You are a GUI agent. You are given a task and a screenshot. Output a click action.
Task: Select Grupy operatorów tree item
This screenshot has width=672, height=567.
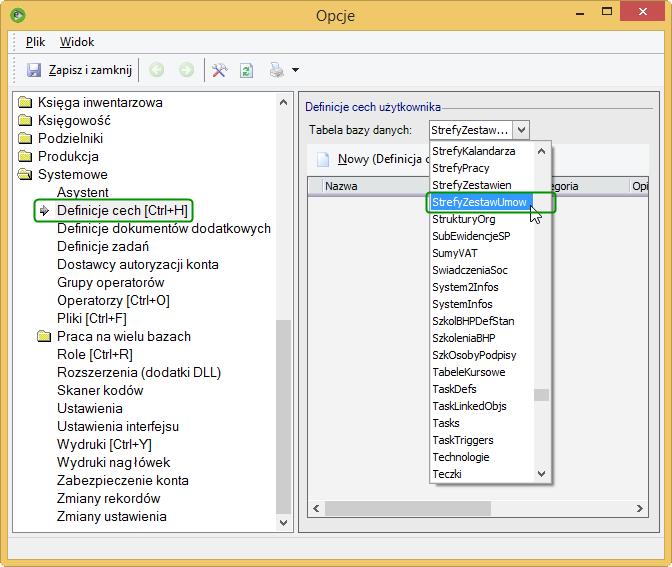[x=111, y=282]
